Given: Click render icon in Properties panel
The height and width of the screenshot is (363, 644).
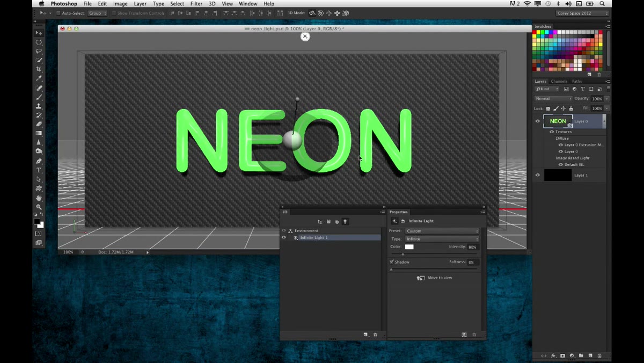Looking at the screenshot, I should coord(464,335).
